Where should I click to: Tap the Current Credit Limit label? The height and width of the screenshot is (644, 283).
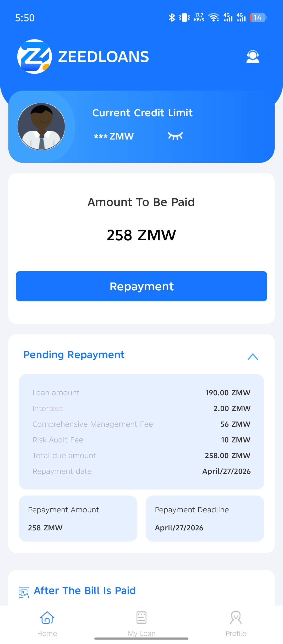(142, 113)
